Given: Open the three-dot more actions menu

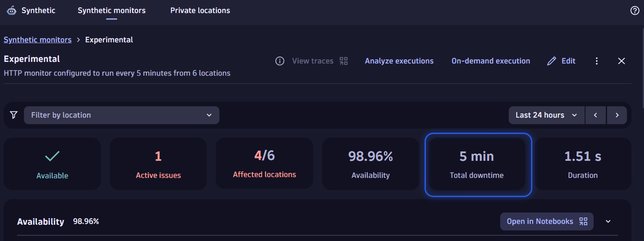Looking at the screenshot, I should tap(596, 61).
